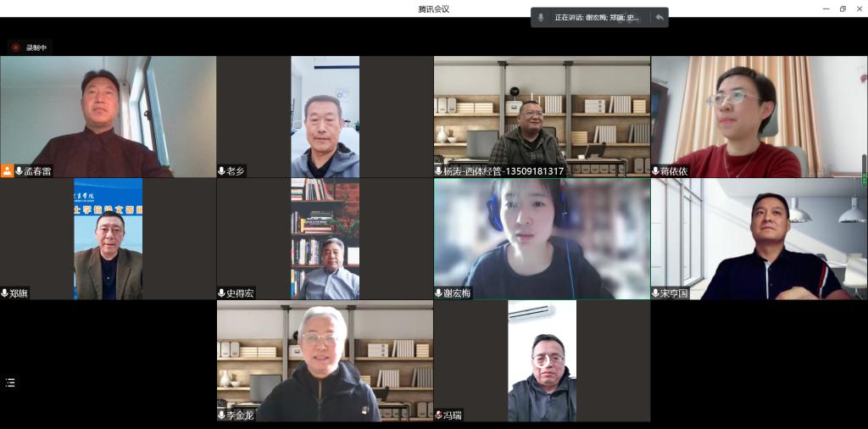This screenshot has width=868, height=429.
Task: Click the mic icon next to 宋亨国
Action: (656, 293)
